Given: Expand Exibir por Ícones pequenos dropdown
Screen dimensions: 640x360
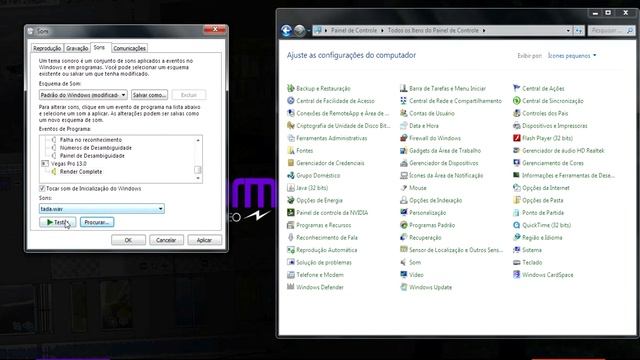Looking at the screenshot, I should tap(572, 56).
